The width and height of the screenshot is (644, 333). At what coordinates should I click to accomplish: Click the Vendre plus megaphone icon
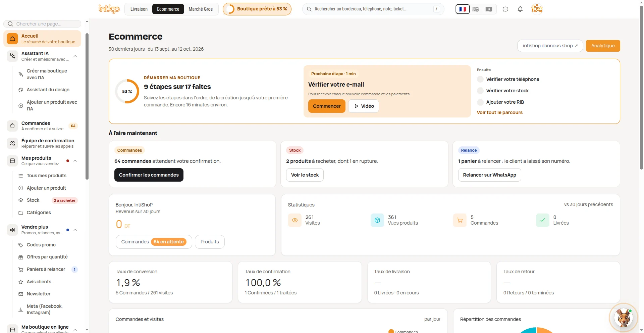12,230
